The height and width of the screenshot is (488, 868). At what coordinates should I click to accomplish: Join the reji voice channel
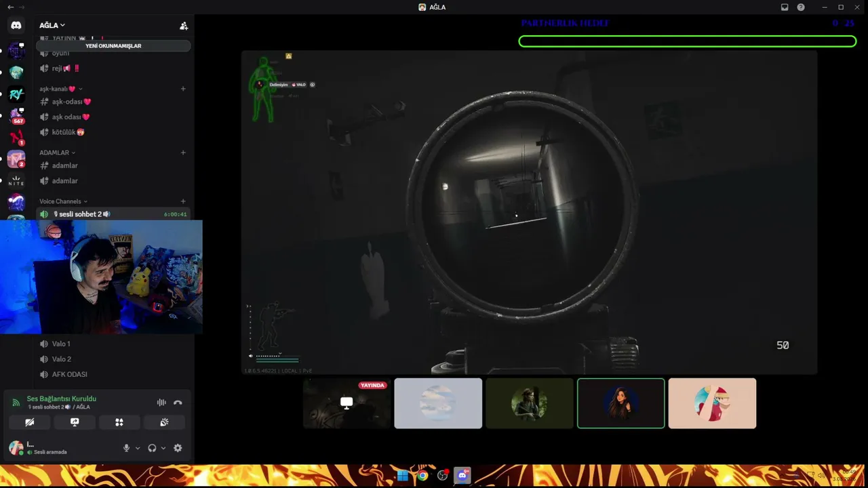pyautogui.click(x=113, y=68)
